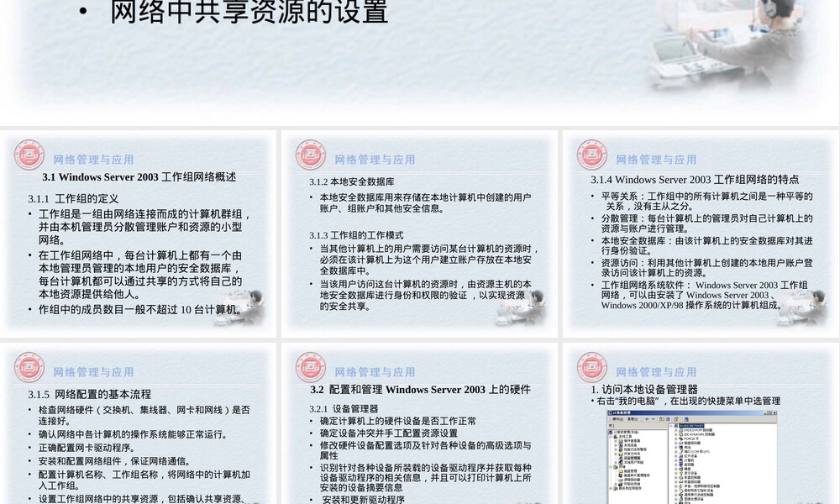Click bullet "确定设备冲突并手工配置资源设置"
This screenshot has height=504, width=840.
388,433
